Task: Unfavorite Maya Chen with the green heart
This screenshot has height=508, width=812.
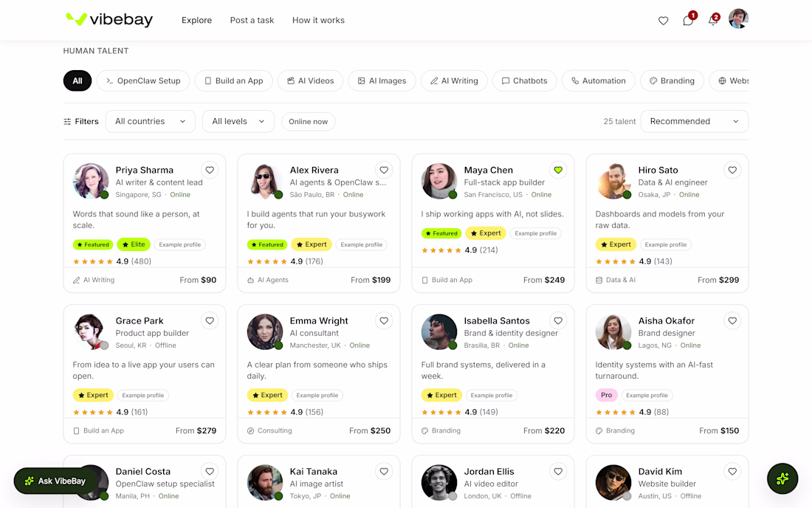Action: pos(558,170)
